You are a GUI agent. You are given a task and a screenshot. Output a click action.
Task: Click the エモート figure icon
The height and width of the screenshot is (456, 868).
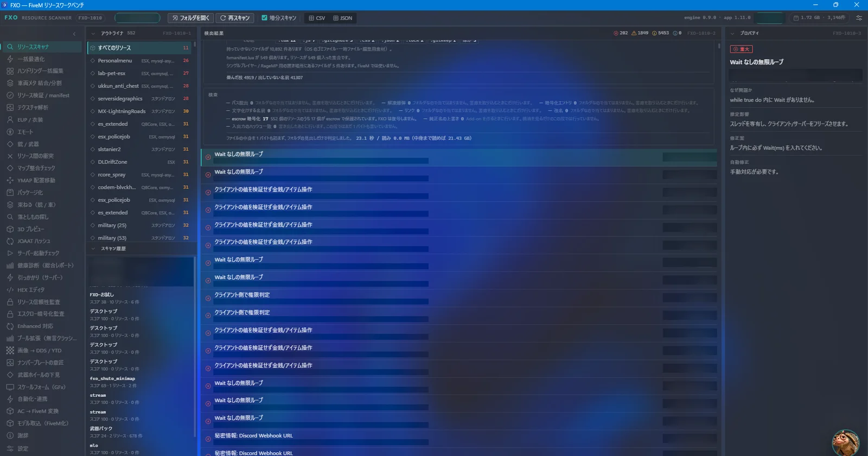coord(10,132)
